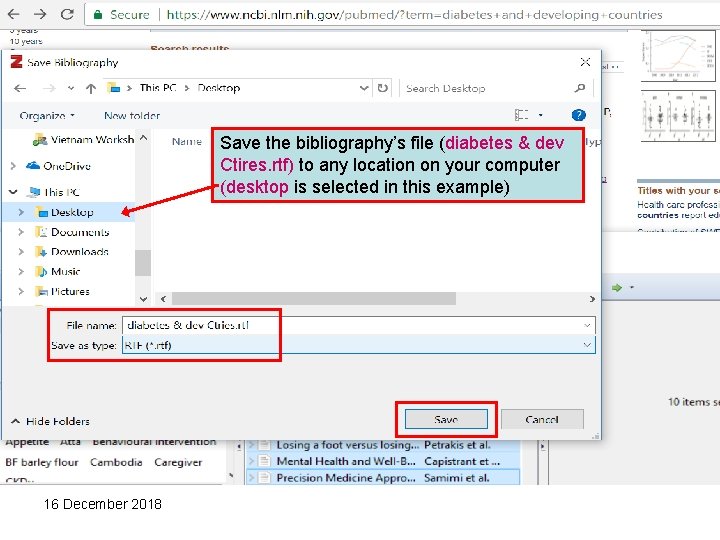Click the file list horizontal scrollbar thumb

(314, 299)
